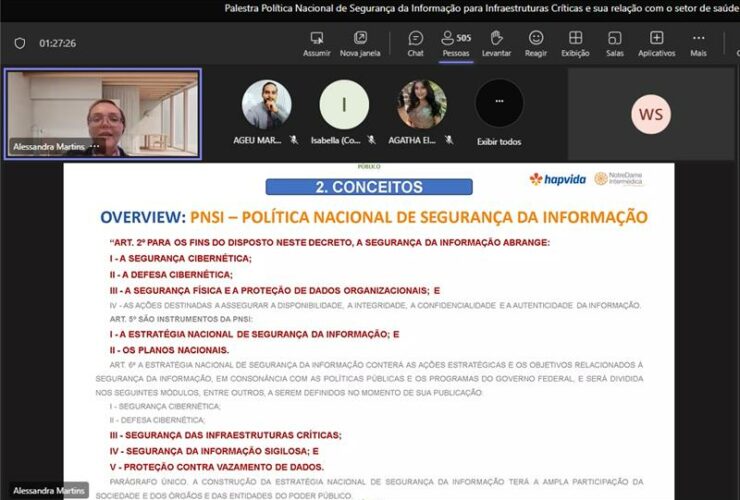Change layout via Exibição icon
Viewport: 740px width, 500px height.
[x=575, y=38]
